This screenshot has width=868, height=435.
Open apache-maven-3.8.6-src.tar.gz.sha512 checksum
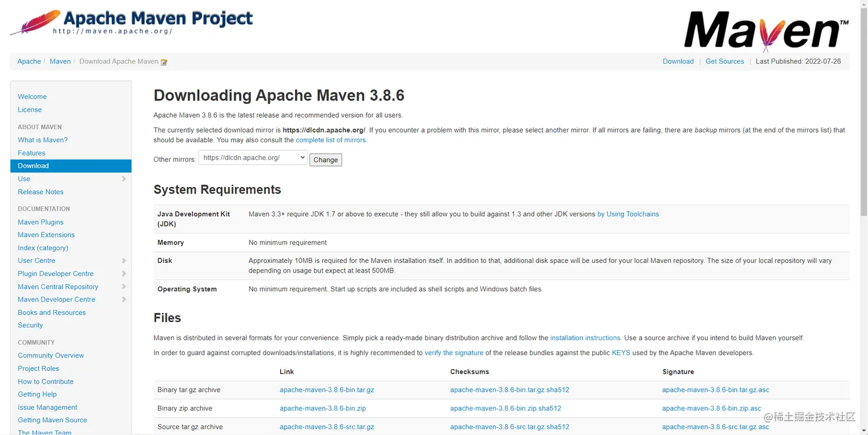coord(510,427)
